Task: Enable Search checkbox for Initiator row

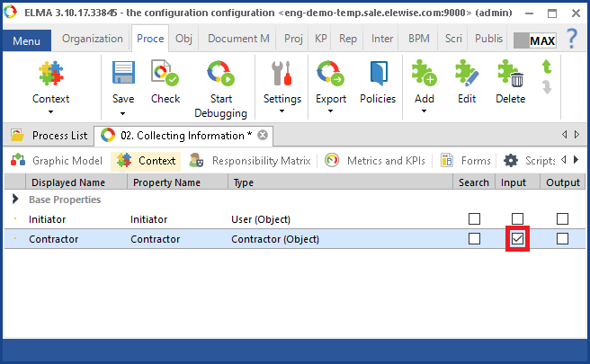Action: click(474, 219)
